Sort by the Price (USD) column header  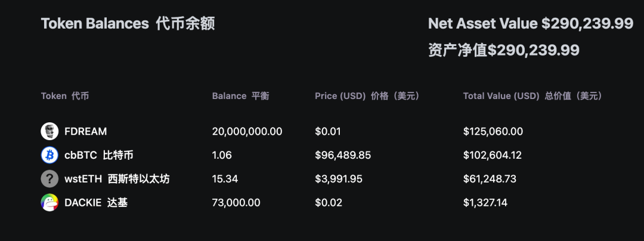(367, 96)
